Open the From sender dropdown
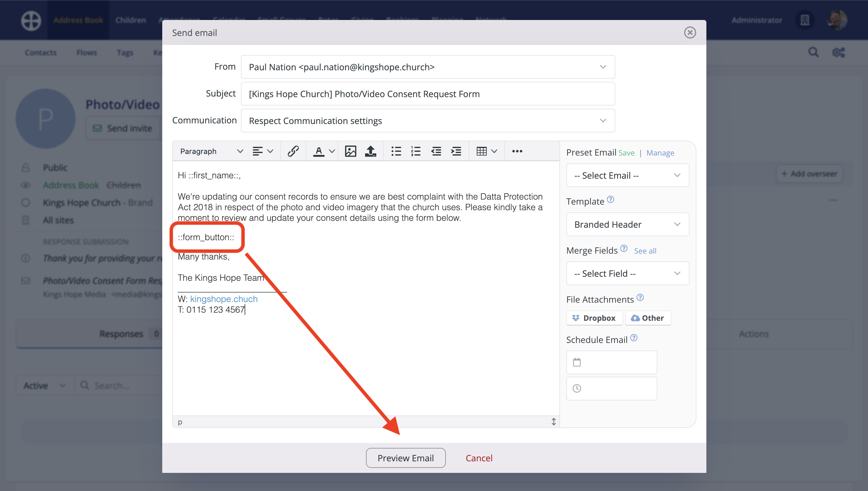Viewport: 868px width, 491px height. point(427,67)
